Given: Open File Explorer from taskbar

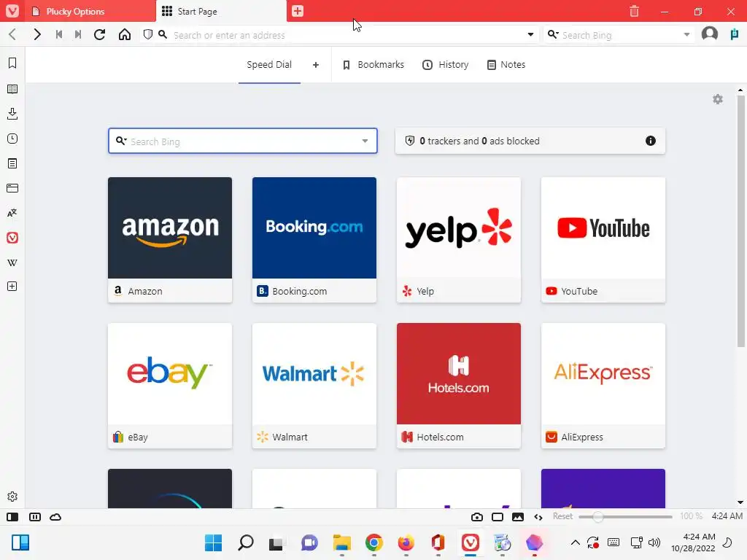Looking at the screenshot, I should tap(342, 542).
